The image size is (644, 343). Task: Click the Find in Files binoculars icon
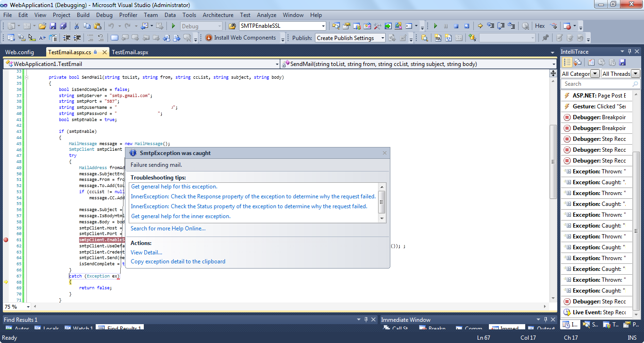pyautogui.click(x=232, y=26)
